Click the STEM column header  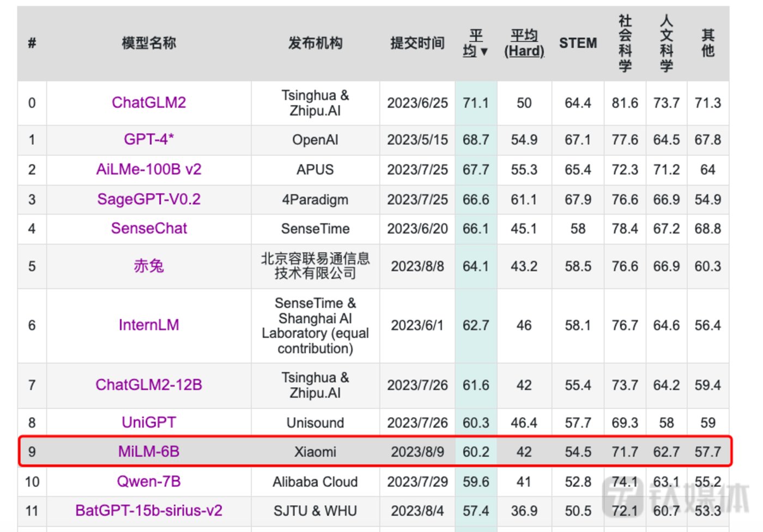point(578,43)
